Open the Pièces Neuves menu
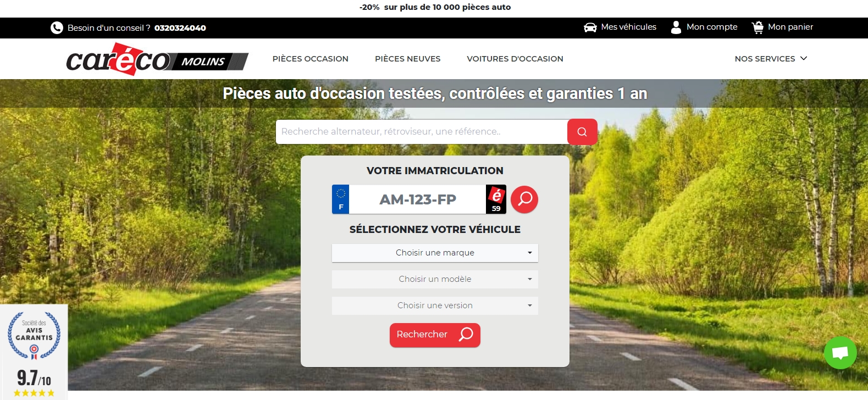868x400 pixels. pos(408,59)
